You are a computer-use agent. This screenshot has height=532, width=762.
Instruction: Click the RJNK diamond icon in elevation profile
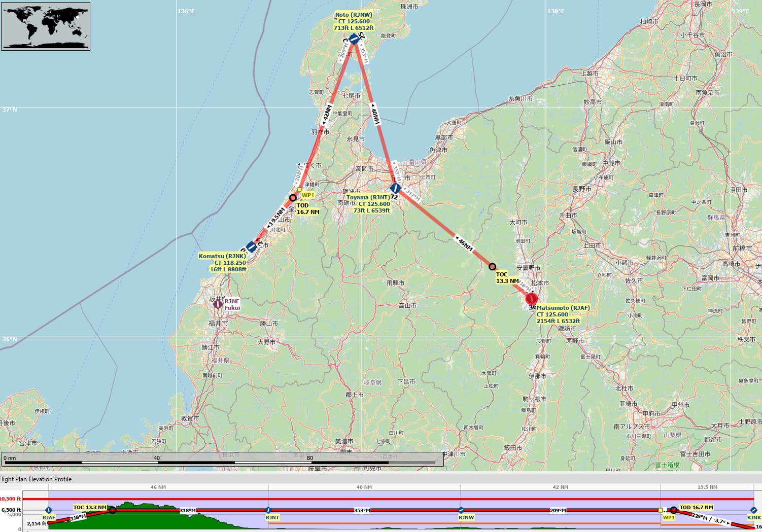(753, 510)
